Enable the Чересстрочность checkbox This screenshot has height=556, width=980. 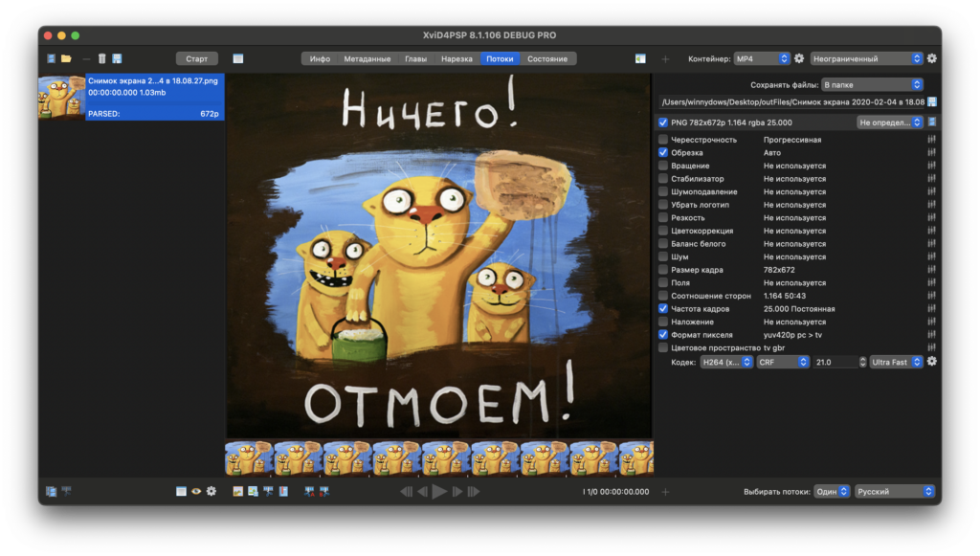click(x=663, y=140)
